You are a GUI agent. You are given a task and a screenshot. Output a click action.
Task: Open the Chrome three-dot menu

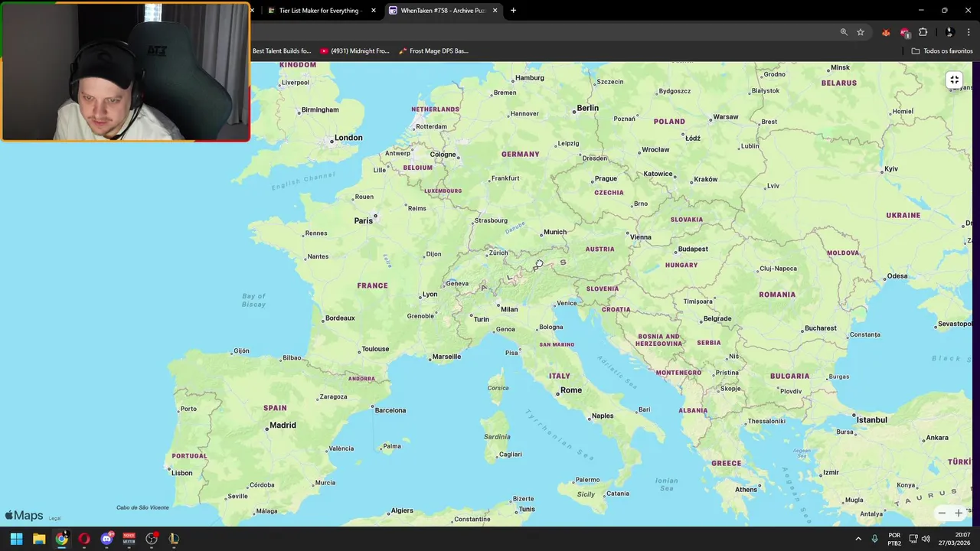[969, 32]
